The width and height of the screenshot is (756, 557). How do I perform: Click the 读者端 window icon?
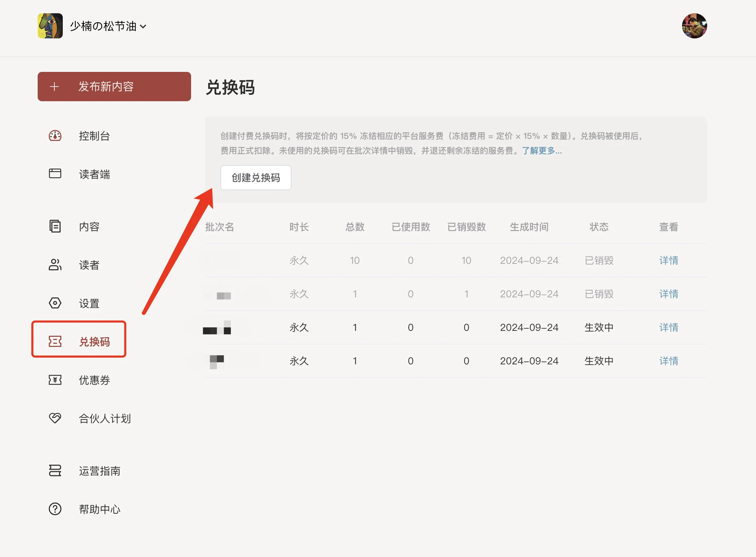coord(55,173)
